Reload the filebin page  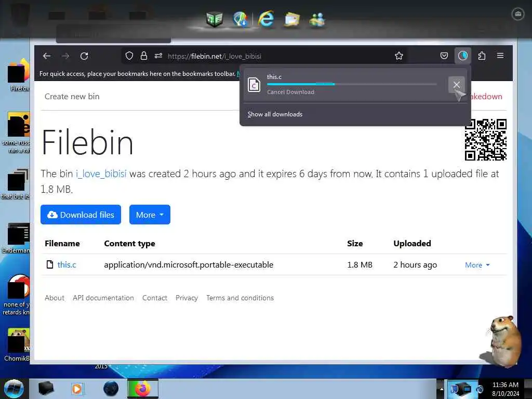tap(84, 56)
